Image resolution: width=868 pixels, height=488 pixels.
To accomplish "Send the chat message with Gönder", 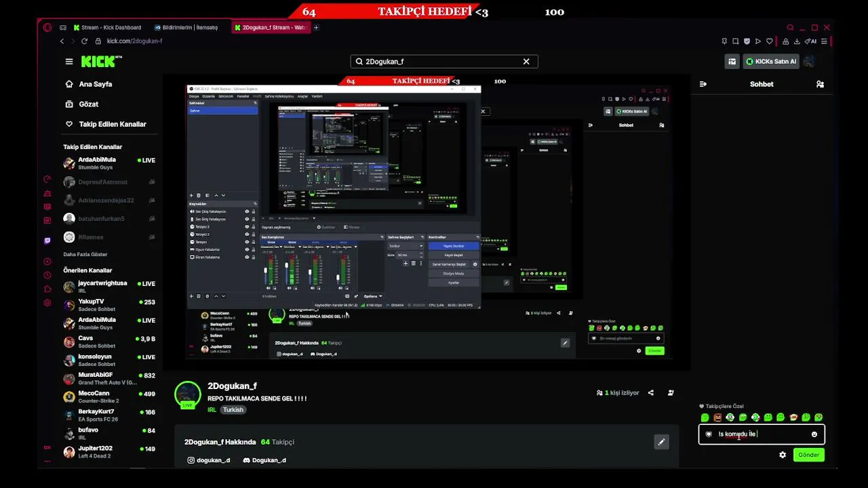I will 809,455.
